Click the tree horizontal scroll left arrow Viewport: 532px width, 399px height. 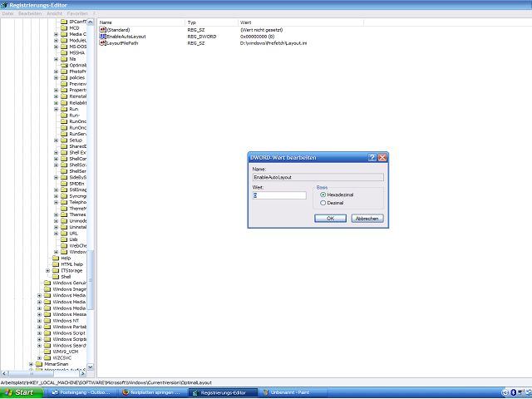tap(3, 373)
